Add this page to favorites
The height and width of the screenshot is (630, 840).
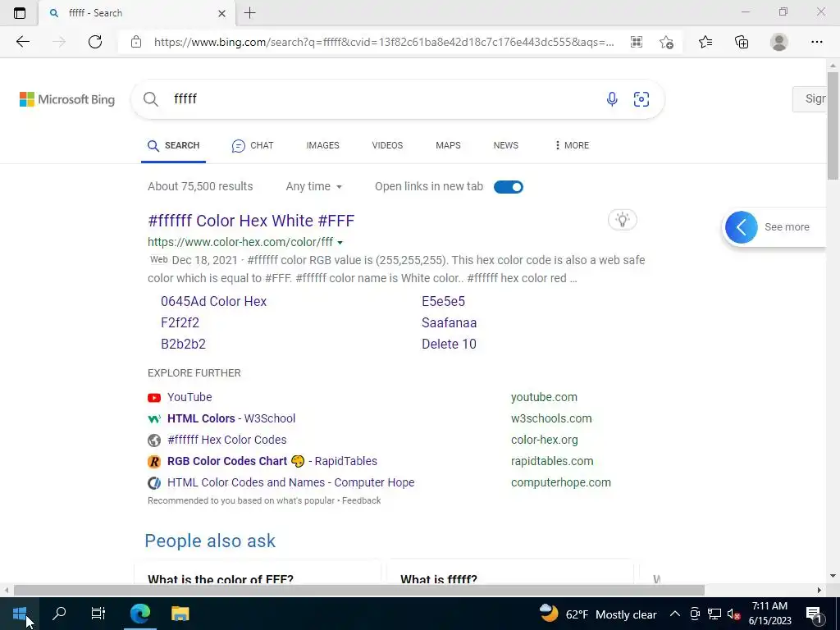coord(666,42)
